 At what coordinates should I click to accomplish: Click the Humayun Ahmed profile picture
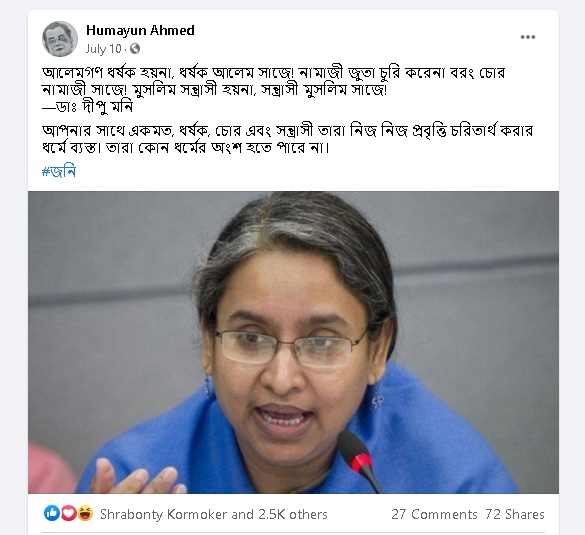pos(60,39)
